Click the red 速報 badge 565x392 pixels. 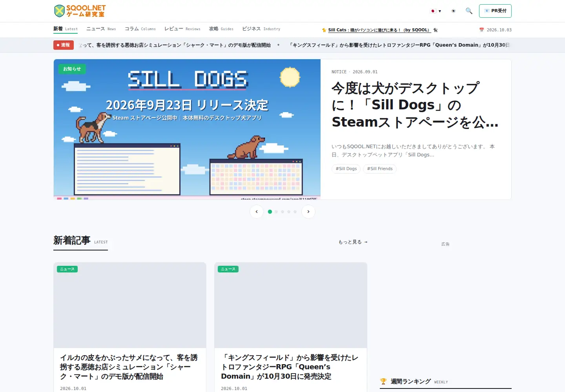[64, 45]
